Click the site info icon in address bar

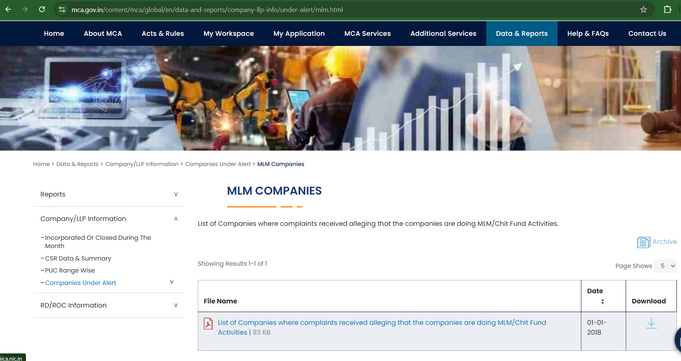tap(62, 10)
